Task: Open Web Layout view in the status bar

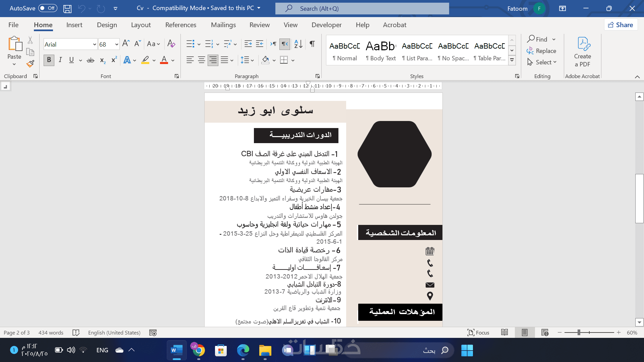Action: coord(545,333)
